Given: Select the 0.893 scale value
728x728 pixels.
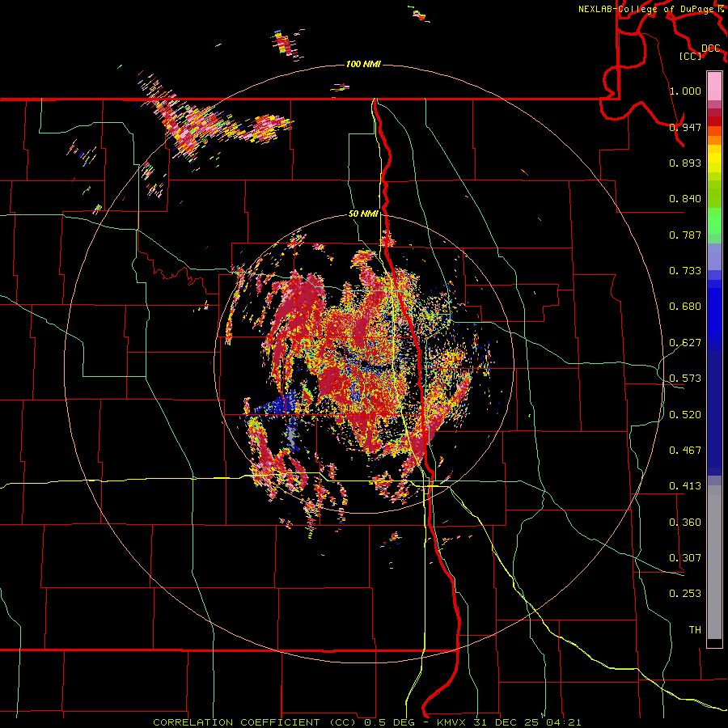Looking at the screenshot, I should coord(685,163).
